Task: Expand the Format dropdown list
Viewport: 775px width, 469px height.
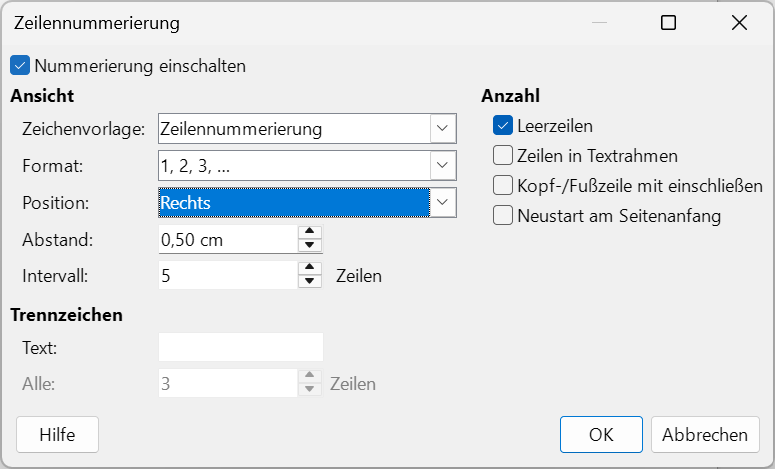Action: pos(442,166)
